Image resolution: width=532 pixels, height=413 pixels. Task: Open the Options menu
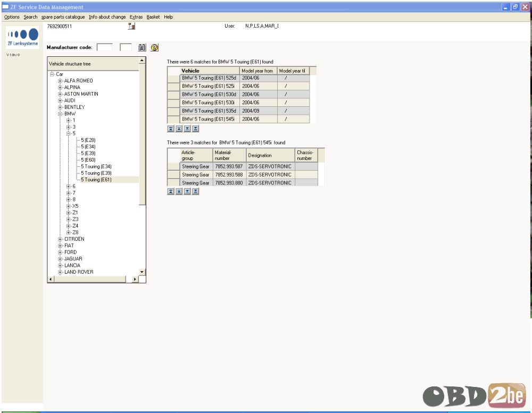click(12, 17)
